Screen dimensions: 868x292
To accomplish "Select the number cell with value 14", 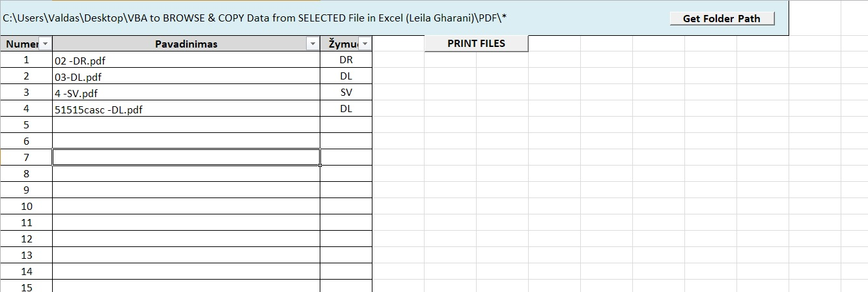I will pyautogui.click(x=26, y=272).
